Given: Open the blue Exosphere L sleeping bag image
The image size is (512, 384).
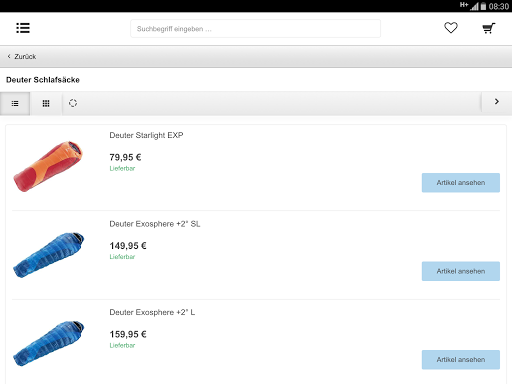Looking at the screenshot, I should [49, 344].
